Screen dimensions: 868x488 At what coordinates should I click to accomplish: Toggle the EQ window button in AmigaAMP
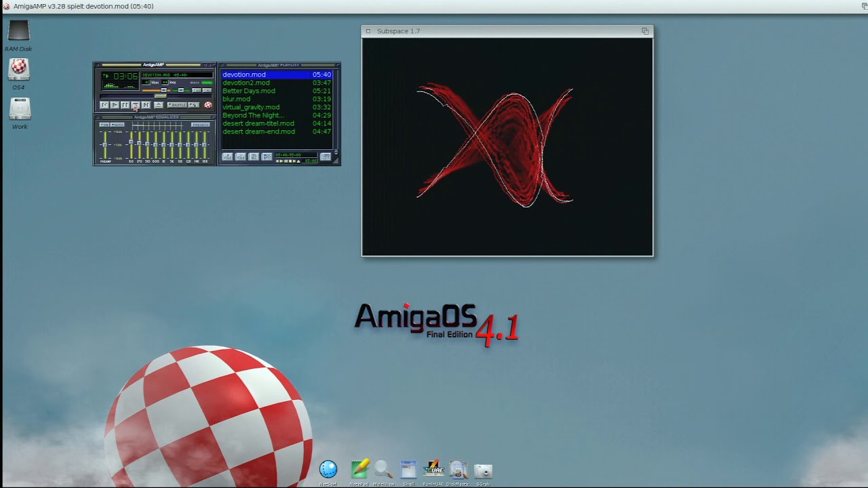[x=197, y=90]
